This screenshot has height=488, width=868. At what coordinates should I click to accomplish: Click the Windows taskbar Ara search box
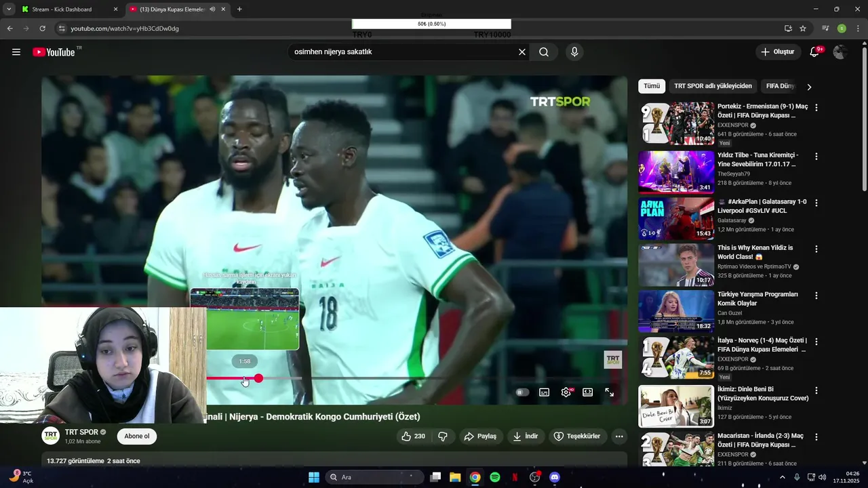click(x=374, y=477)
